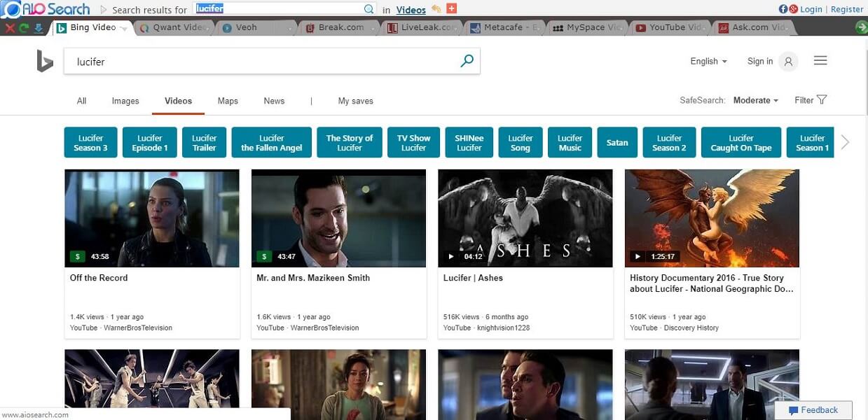
Task: Click the Lucifer Music chip
Action: [x=570, y=142]
